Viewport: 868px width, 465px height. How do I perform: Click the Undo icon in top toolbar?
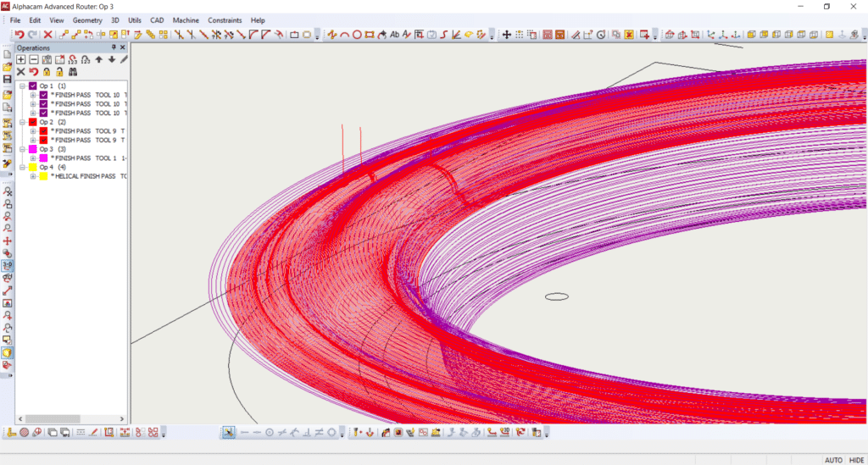click(x=19, y=35)
